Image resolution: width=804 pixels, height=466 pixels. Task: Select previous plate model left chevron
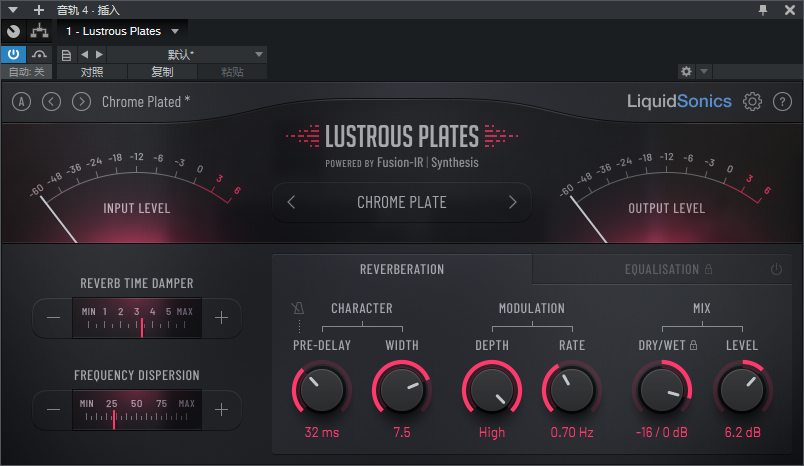pos(291,202)
